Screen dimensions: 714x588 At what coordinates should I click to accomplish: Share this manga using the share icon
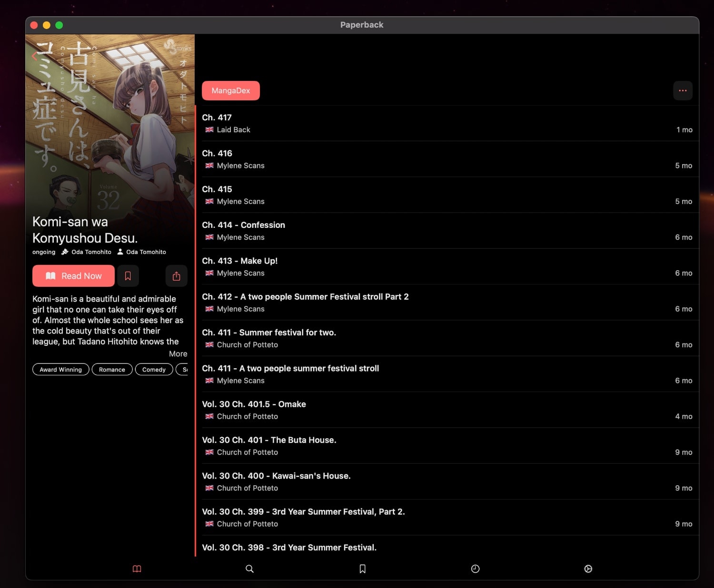(x=176, y=276)
